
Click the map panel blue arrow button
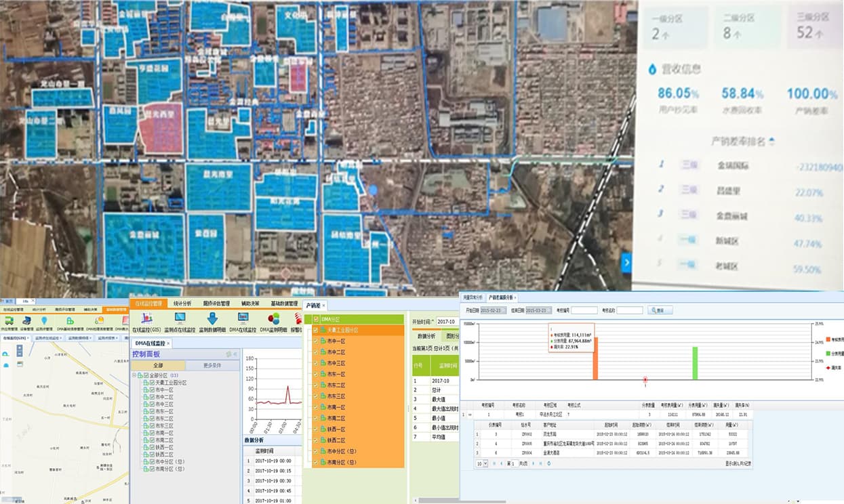[626, 261]
